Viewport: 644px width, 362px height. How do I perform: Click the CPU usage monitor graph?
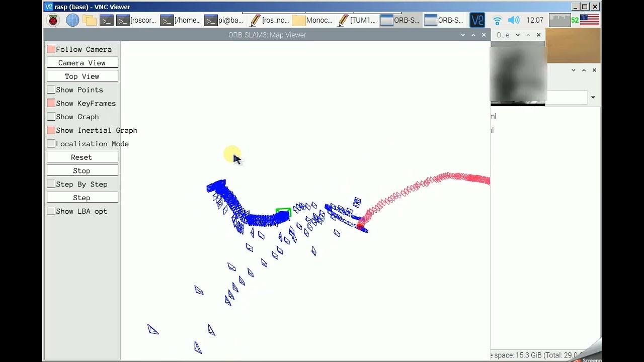[559, 20]
